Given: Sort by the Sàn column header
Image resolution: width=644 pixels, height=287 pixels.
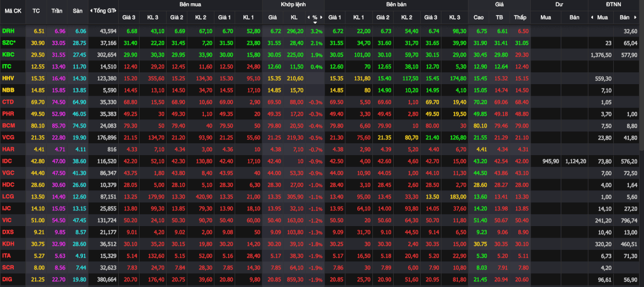Looking at the screenshot, I should (x=77, y=11).
